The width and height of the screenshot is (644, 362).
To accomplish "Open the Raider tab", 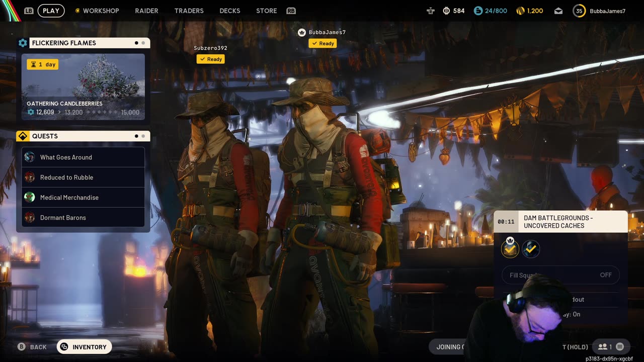I will tap(146, 11).
